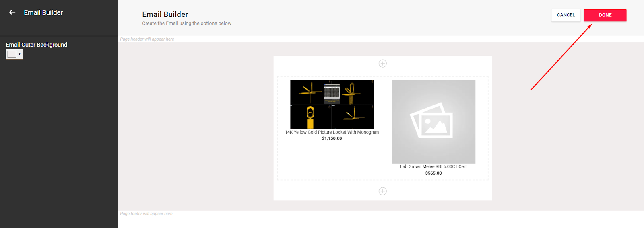Click the 14K Yellow Gold Picture Locket title
The height and width of the screenshot is (228, 644).
[332, 132]
